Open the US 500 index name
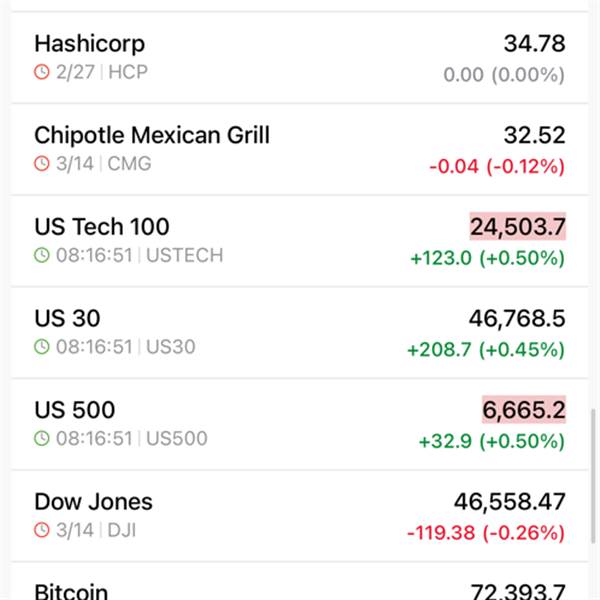The image size is (600, 600). [75, 410]
